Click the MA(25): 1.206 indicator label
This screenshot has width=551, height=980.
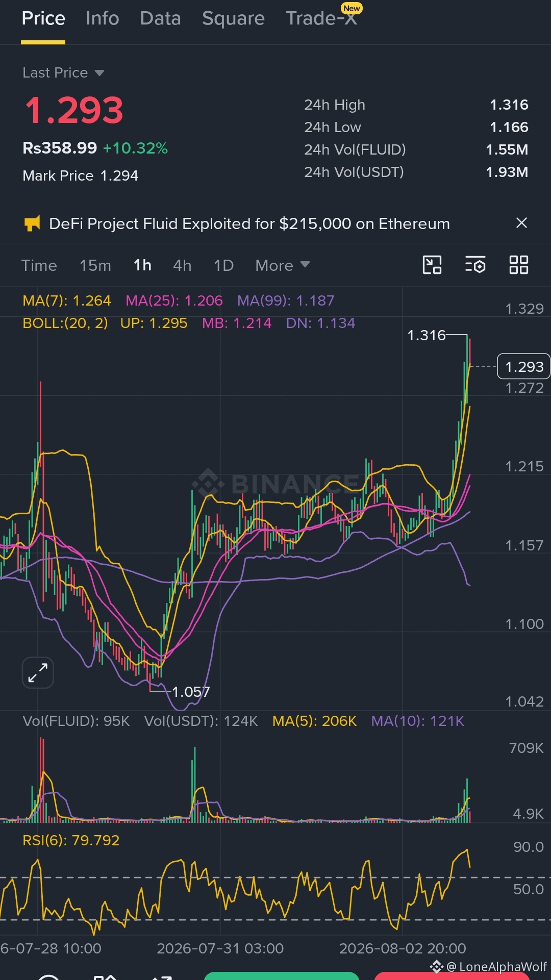click(x=174, y=301)
